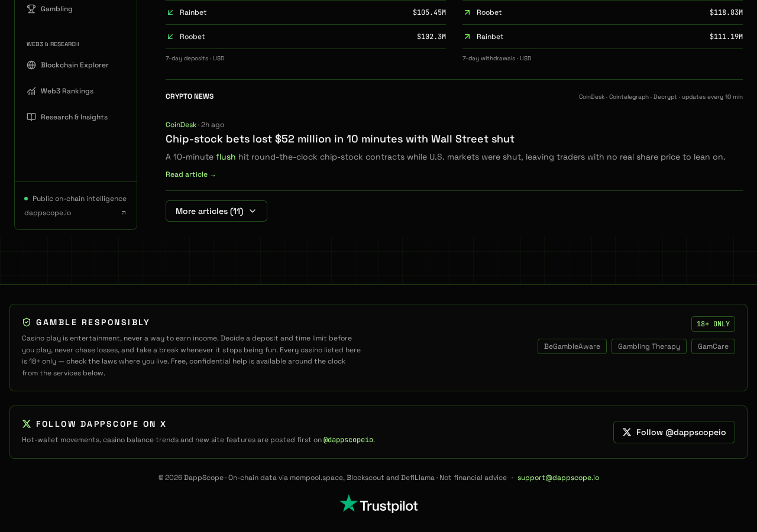
Task: Click Roobet deposits row name
Action: (x=192, y=37)
